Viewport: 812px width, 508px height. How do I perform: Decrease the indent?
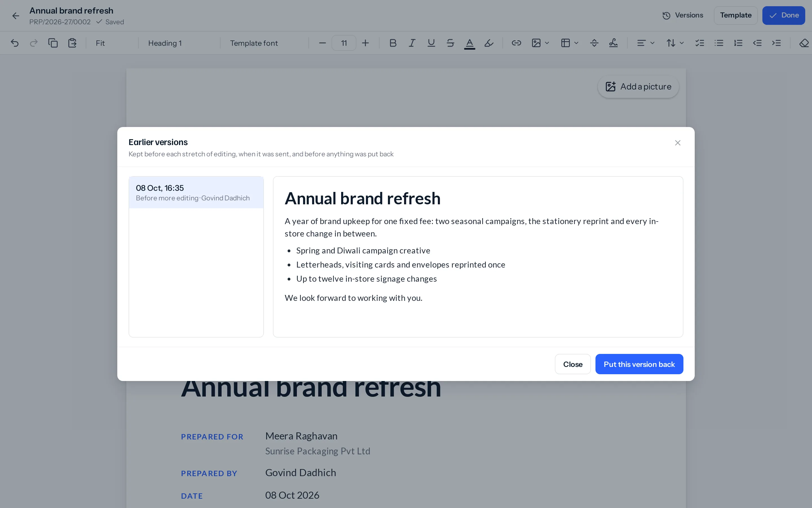click(757, 43)
